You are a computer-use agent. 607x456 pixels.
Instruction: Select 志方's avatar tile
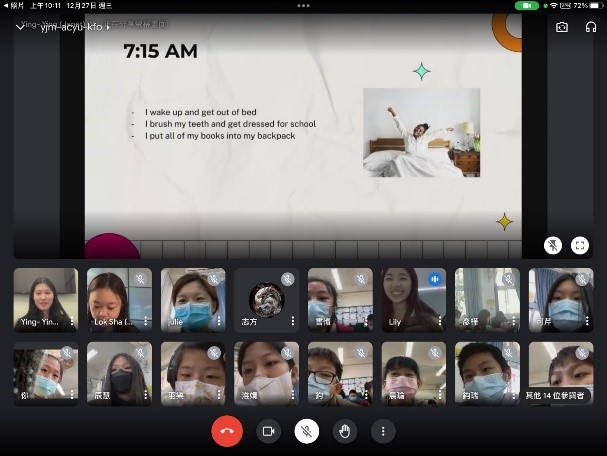(x=266, y=300)
